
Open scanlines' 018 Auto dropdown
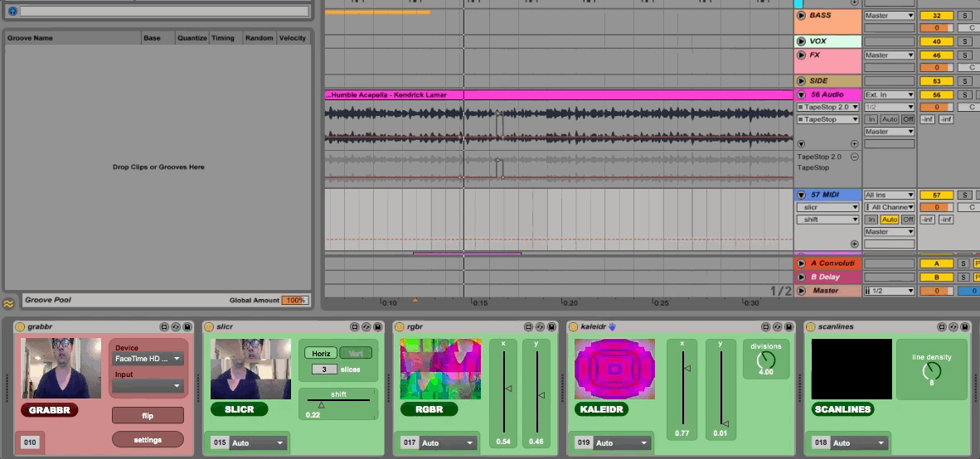(859, 443)
